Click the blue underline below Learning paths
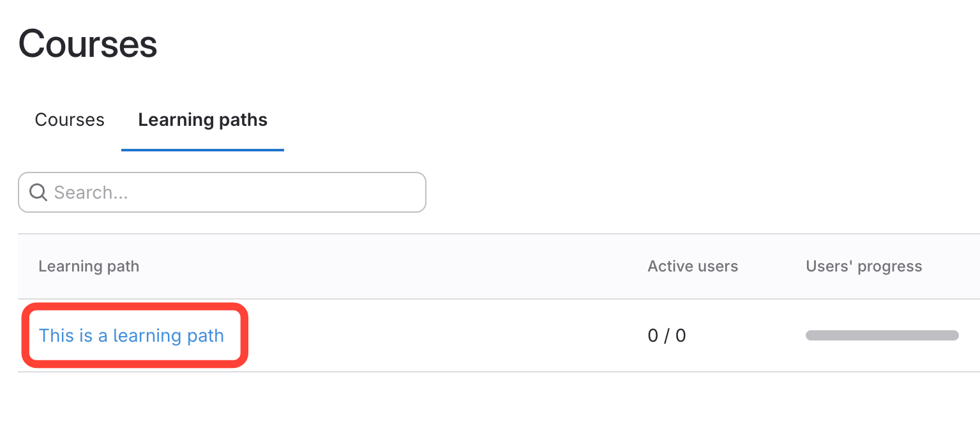Viewport: 980px width, 428px height. pos(202,150)
